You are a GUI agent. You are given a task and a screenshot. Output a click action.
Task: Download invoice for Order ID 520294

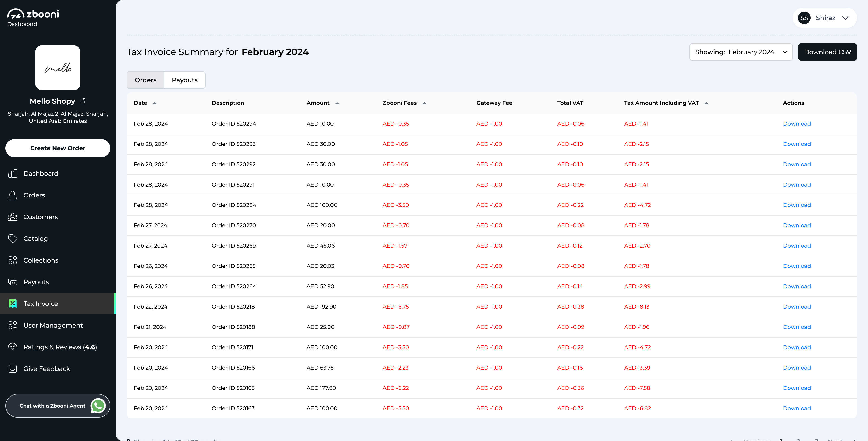pos(797,124)
